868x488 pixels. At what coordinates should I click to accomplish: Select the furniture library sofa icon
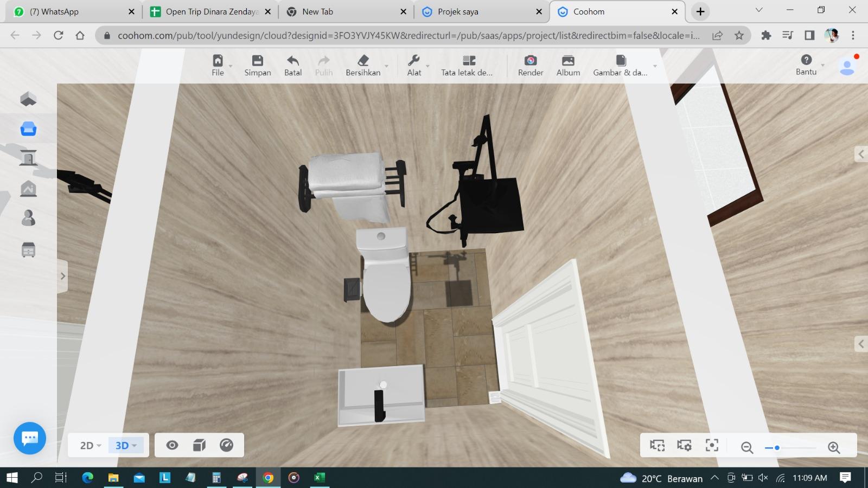tap(28, 129)
